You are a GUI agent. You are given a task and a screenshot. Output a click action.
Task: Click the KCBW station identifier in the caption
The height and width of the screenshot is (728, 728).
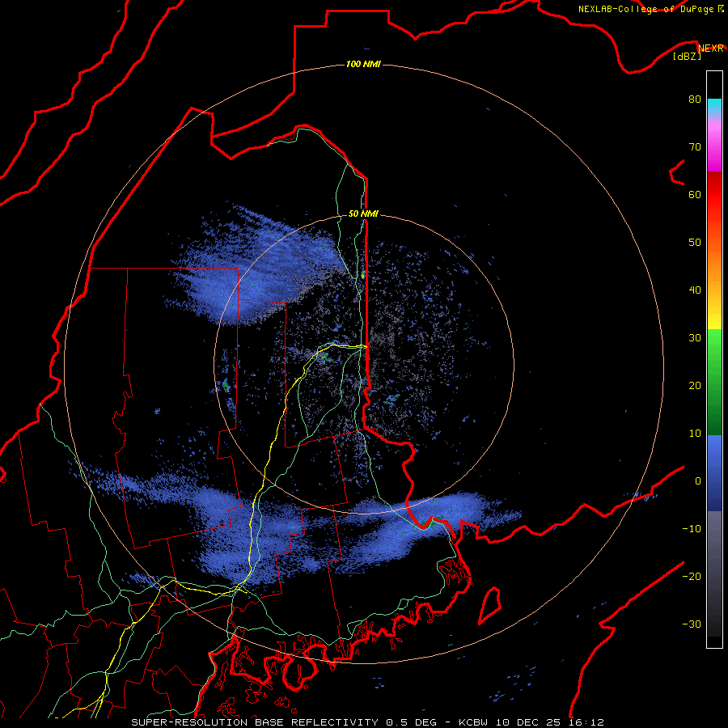(x=473, y=722)
